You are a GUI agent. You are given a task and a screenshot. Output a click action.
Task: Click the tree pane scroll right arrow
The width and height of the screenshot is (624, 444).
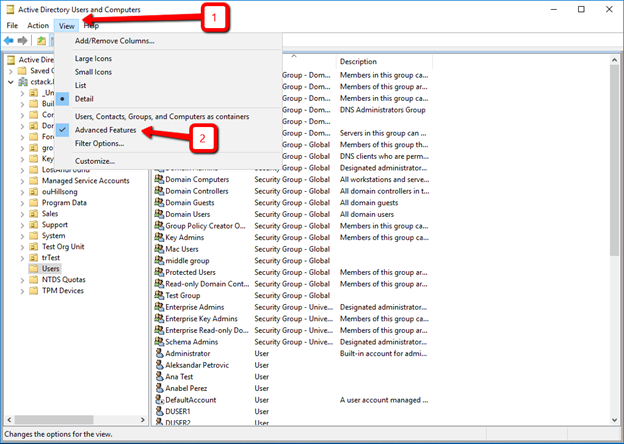142,420
